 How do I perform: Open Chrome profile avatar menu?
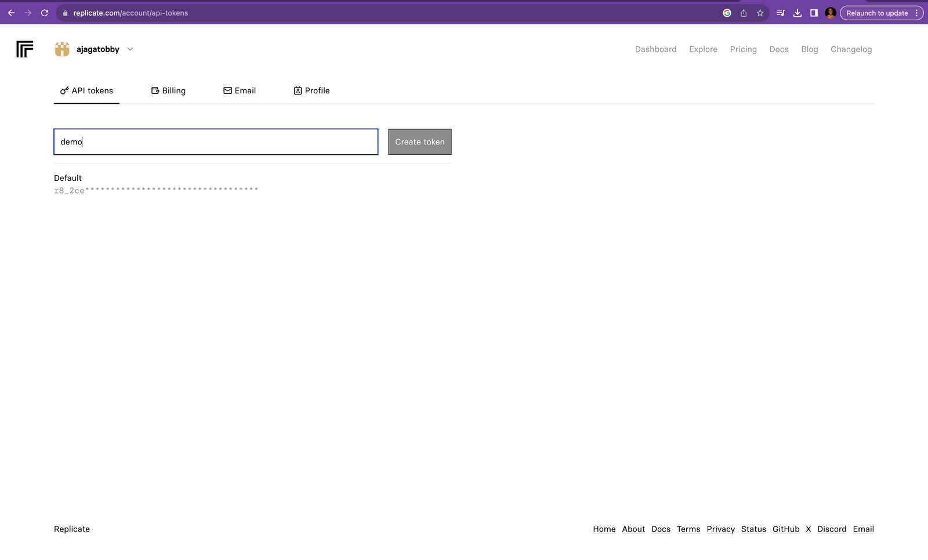pos(830,13)
